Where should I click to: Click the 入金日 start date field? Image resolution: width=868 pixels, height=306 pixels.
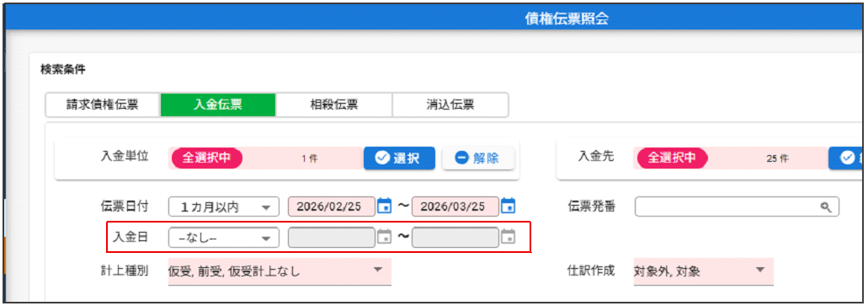click(331, 237)
